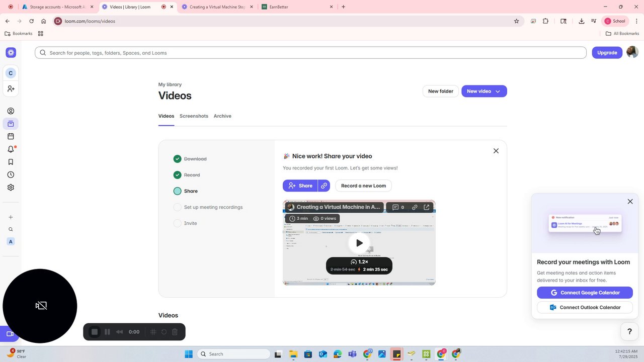
Task: Switch to the Archive tab
Action: pyautogui.click(x=222, y=116)
